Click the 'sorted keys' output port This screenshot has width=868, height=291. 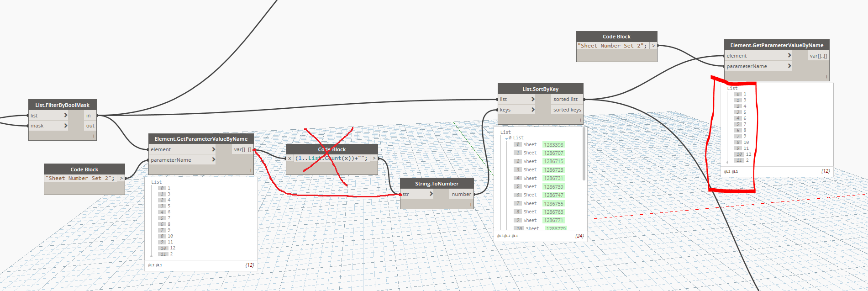point(567,110)
